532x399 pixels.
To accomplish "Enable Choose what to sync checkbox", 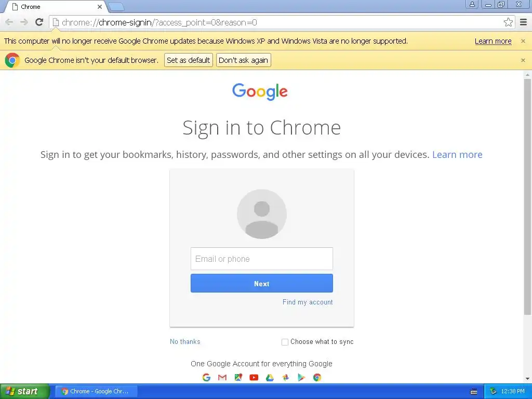I will point(285,342).
